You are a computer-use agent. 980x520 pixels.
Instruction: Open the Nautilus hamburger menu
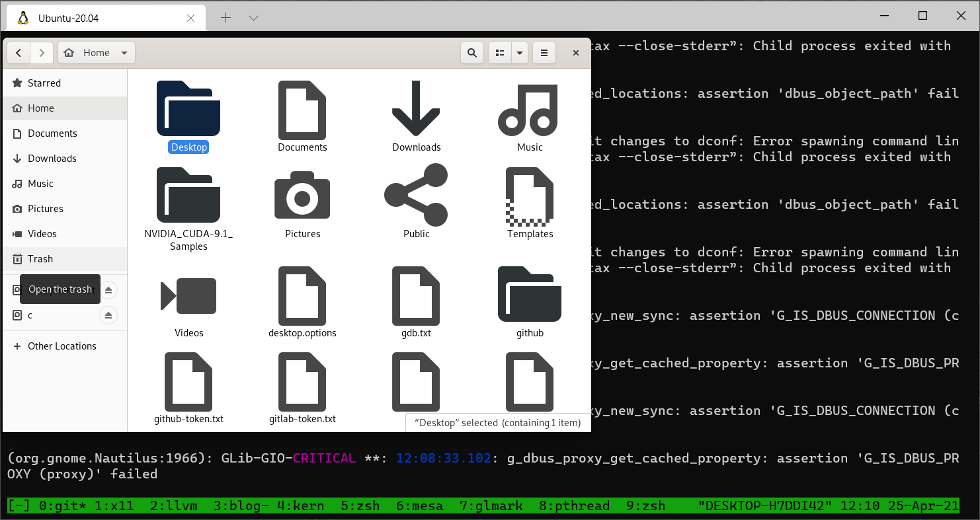(x=544, y=53)
